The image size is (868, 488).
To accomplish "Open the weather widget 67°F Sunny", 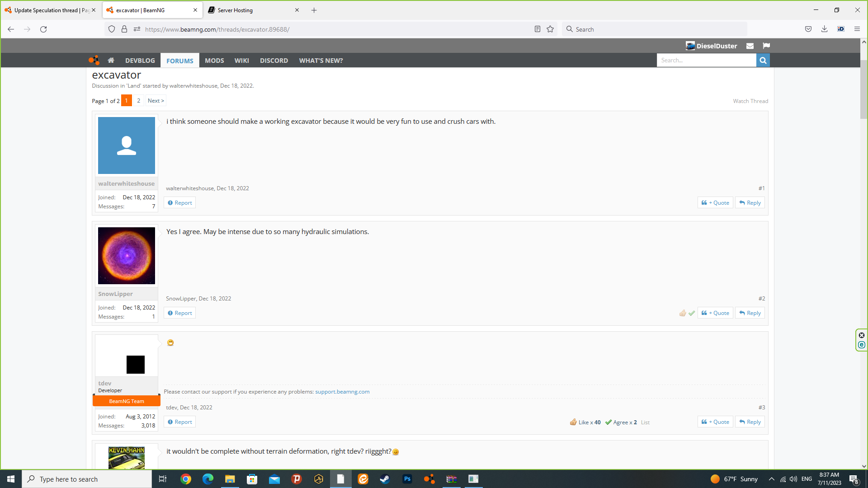I will coord(734,479).
